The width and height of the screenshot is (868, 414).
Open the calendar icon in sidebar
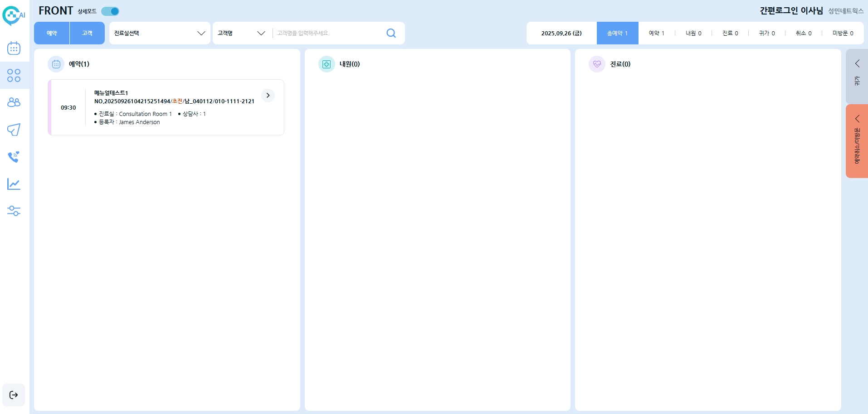point(14,48)
